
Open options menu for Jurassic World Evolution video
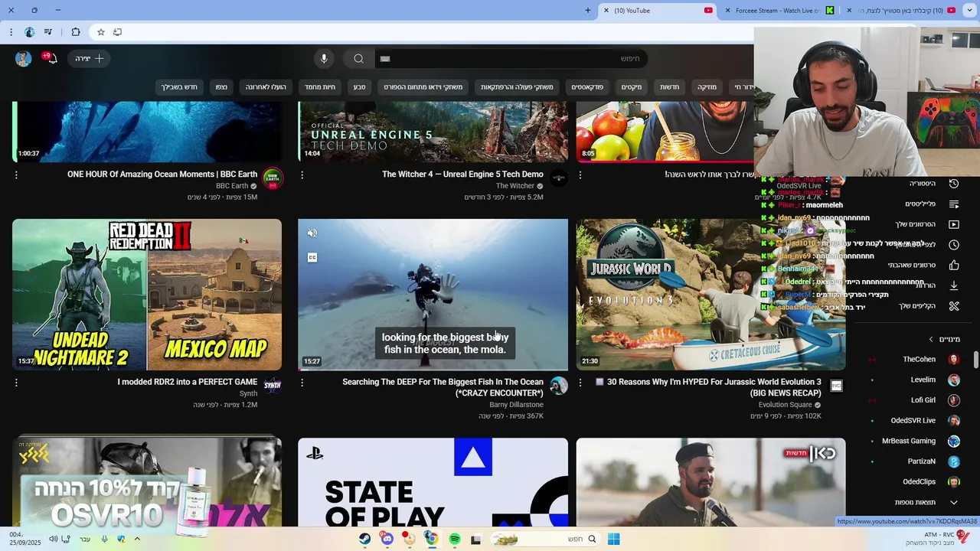pos(580,383)
